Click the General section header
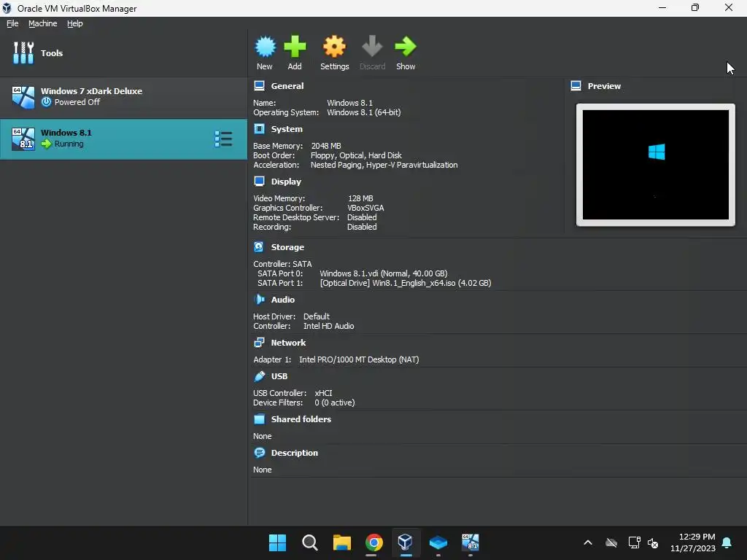Screen dimensions: 747x560 point(287,86)
